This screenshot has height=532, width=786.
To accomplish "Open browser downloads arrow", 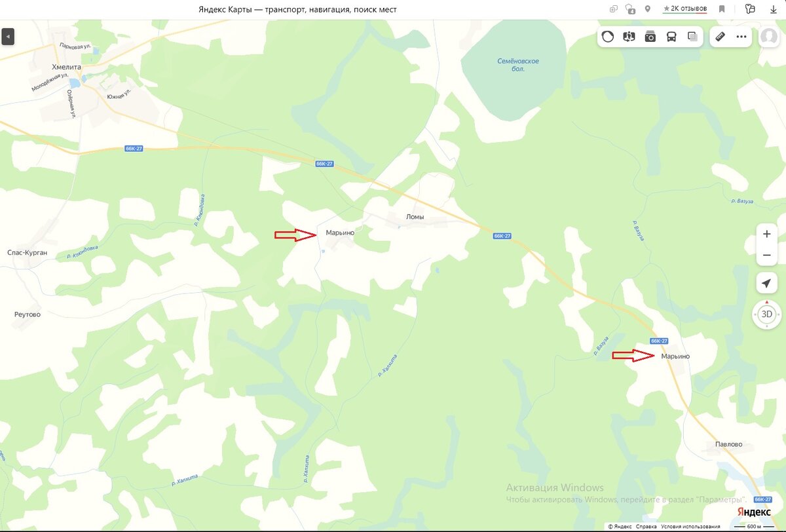I will pyautogui.click(x=774, y=9).
